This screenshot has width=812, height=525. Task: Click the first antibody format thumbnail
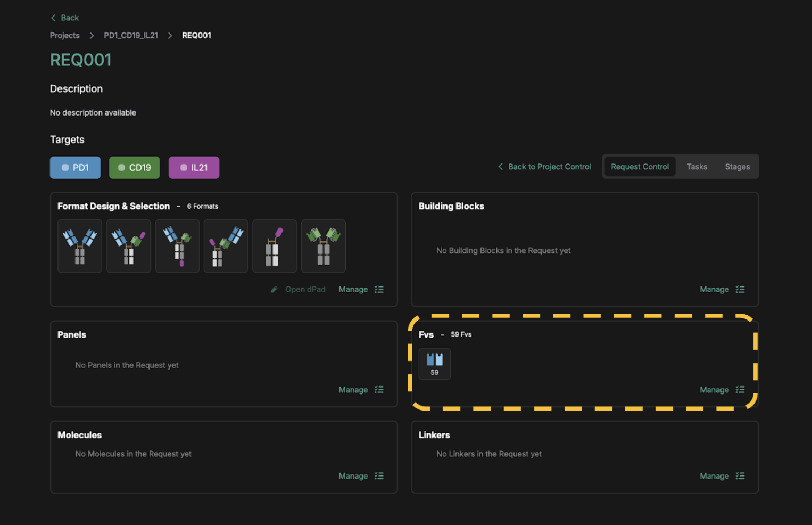click(x=80, y=246)
